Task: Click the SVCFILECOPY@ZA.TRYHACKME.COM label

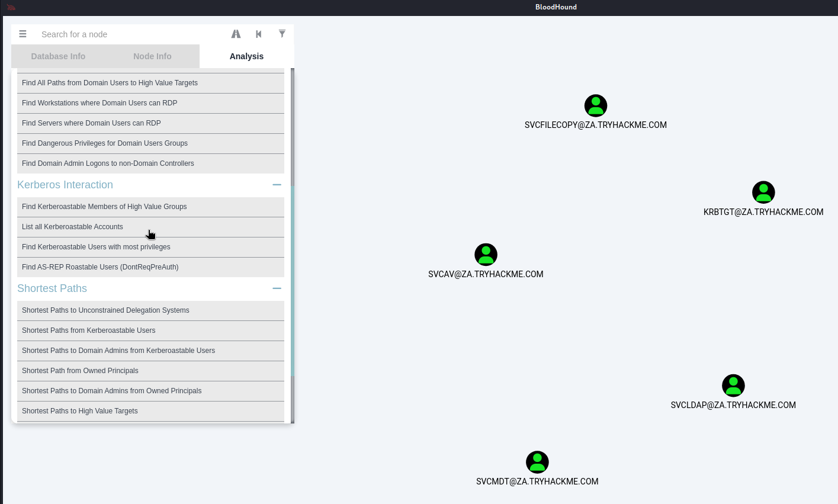Action: point(596,125)
